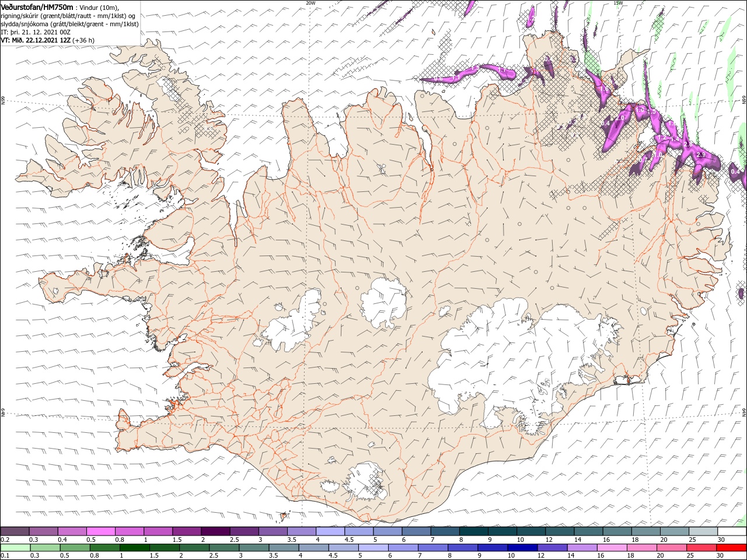
Task: Pick the snow legend swatch labeled 3
Action: point(273,531)
